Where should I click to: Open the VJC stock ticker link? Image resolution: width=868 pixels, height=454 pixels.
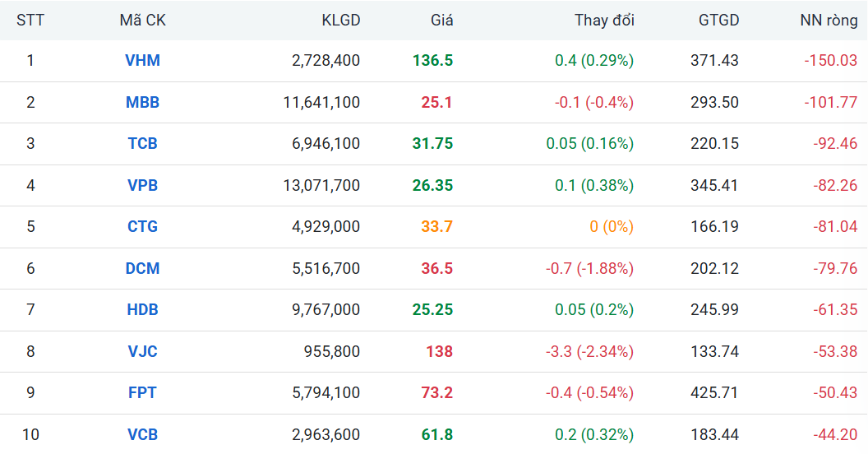click(x=142, y=351)
